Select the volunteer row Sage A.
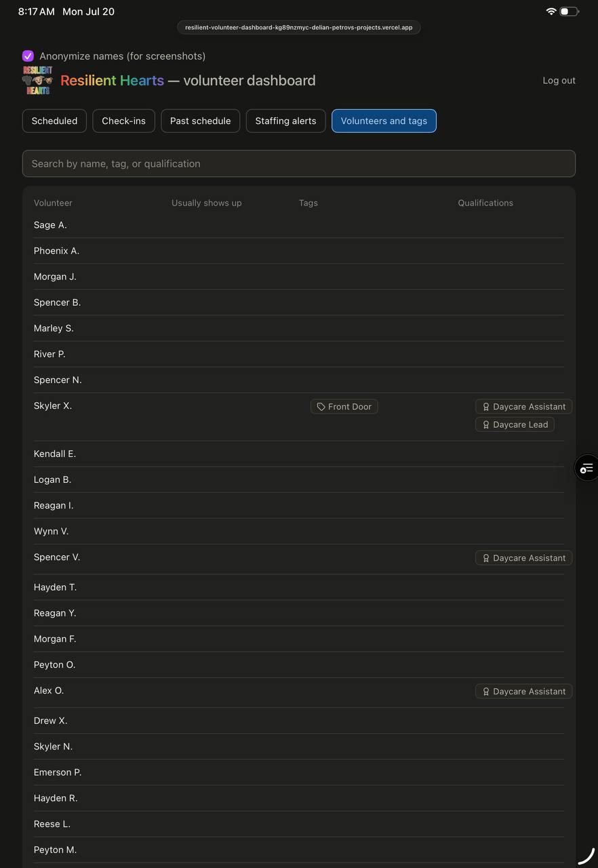Screen dimensions: 598x868 299,225
